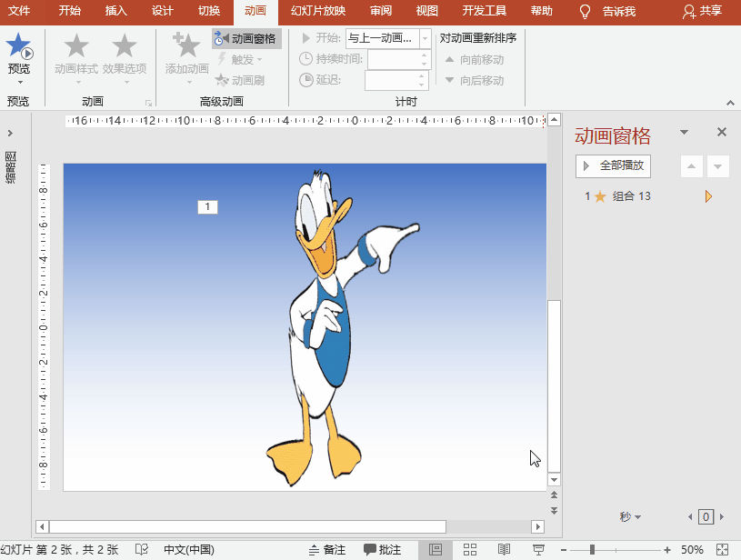
Task: Click the timeline right arrow
Action: point(722,517)
